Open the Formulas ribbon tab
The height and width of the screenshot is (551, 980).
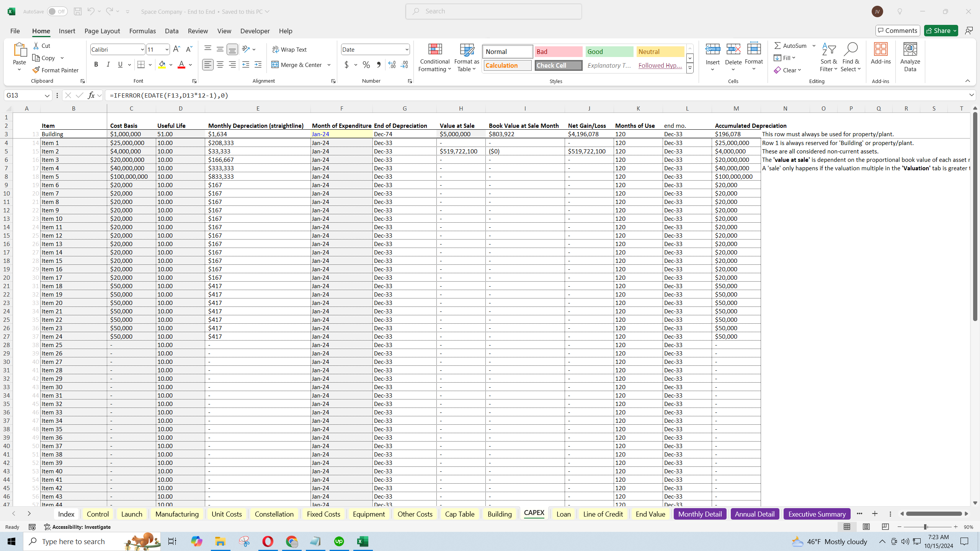pos(142,31)
